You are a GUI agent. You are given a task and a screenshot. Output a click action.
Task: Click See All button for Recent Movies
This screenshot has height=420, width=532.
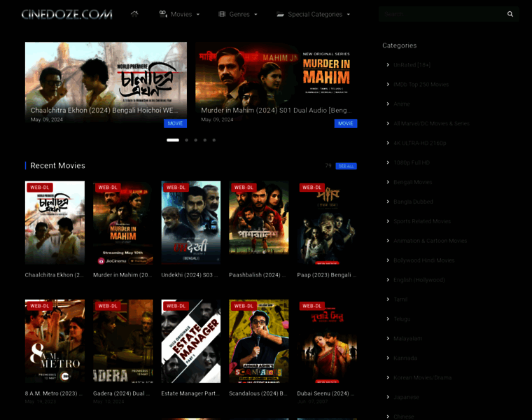point(346,166)
